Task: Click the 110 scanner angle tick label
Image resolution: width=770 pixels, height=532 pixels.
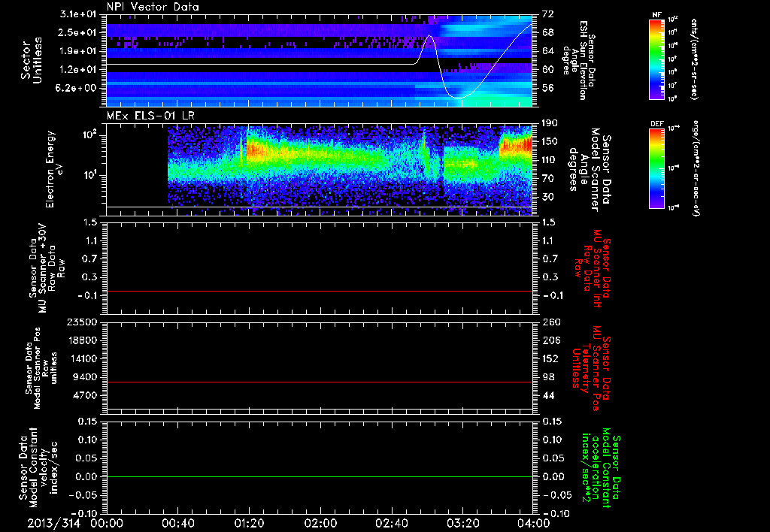Action: pyautogui.click(x=550, y=160)
